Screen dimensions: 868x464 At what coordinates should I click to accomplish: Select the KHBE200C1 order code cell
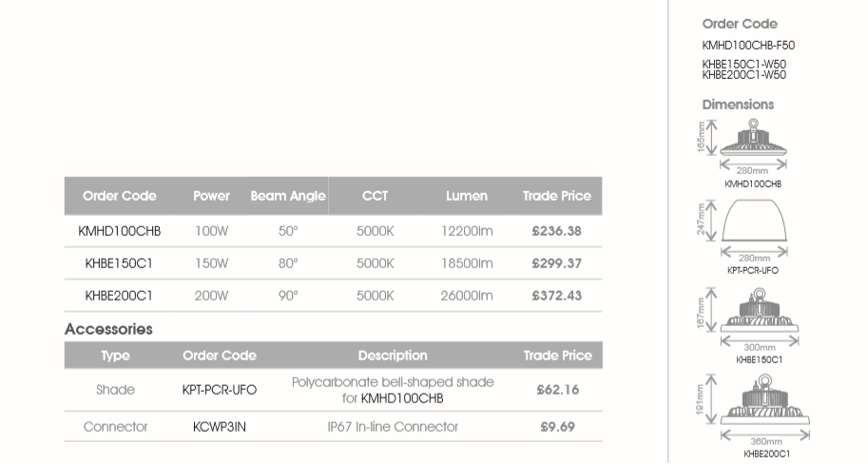point(119,296)
